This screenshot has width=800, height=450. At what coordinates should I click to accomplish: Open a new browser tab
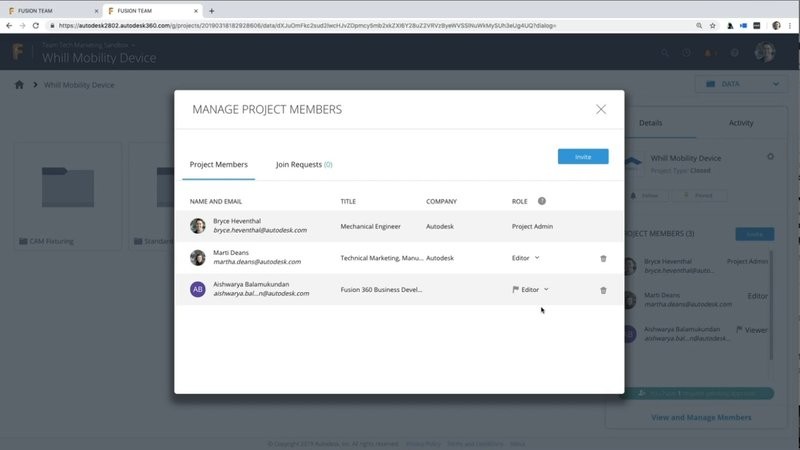211,10
